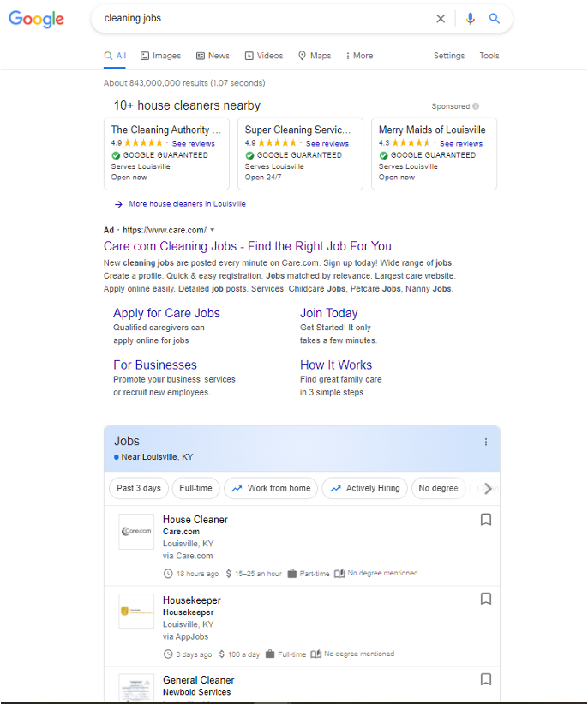Click the Google logo
This screenshot has width=588, height=705.
click(36, 19)
